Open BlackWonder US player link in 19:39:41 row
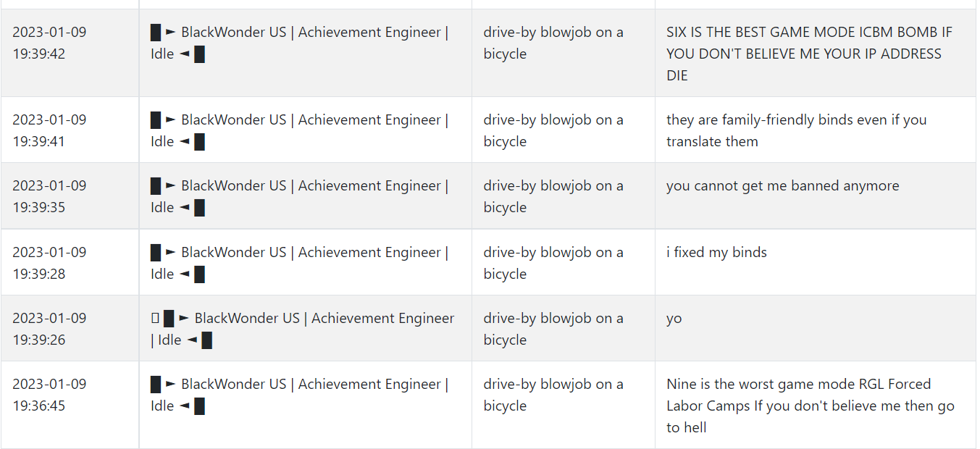The width and height of the screenshot is (980, 449). [299, 130]
